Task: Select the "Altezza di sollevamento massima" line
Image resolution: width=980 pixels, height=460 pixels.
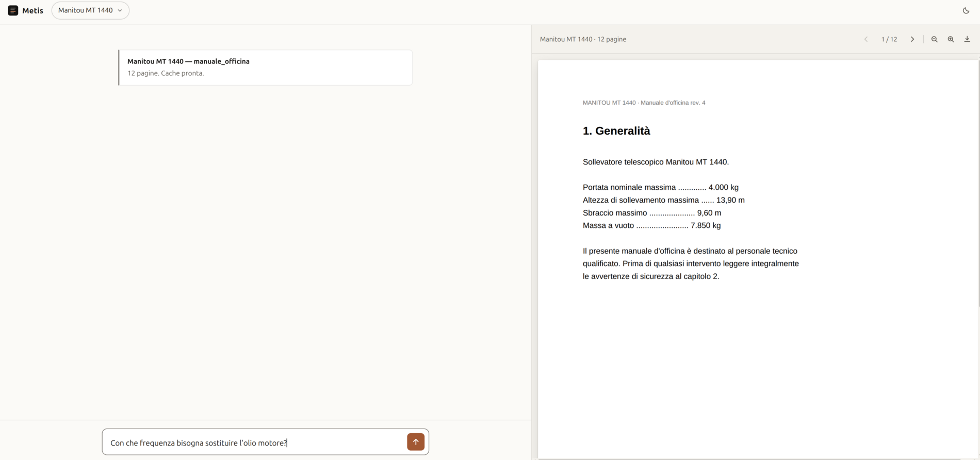Action: pos(664,200)
